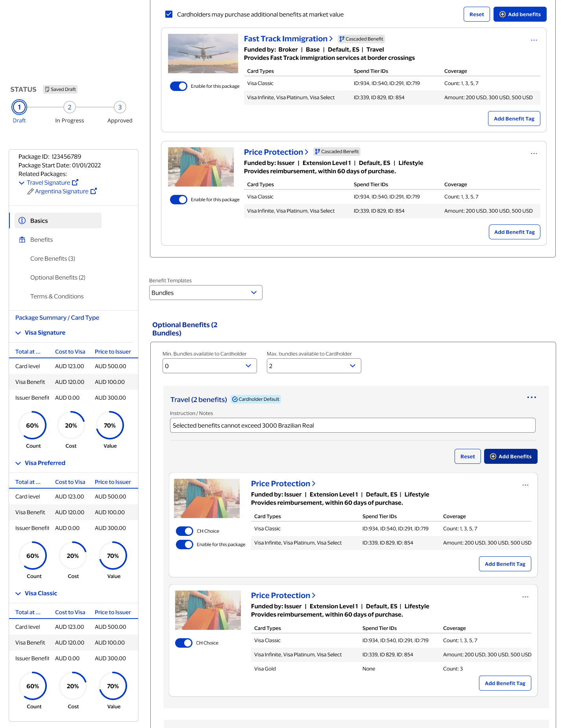Click Reset button in Travel bundle
Screen dimensions: 575x728
pos(468,456)
